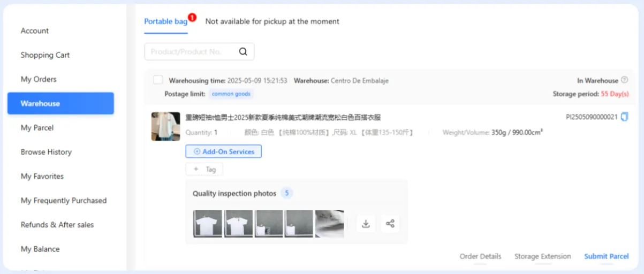This screenshot has height=274, width=644.
Task: Copy the parcel number PI2505090000021
Action: click(624, 117)
